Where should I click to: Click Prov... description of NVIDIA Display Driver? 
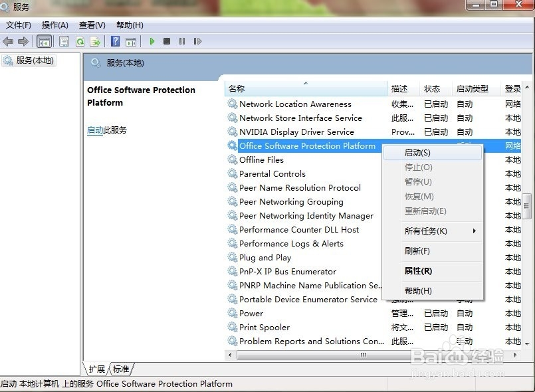point(403,132)
